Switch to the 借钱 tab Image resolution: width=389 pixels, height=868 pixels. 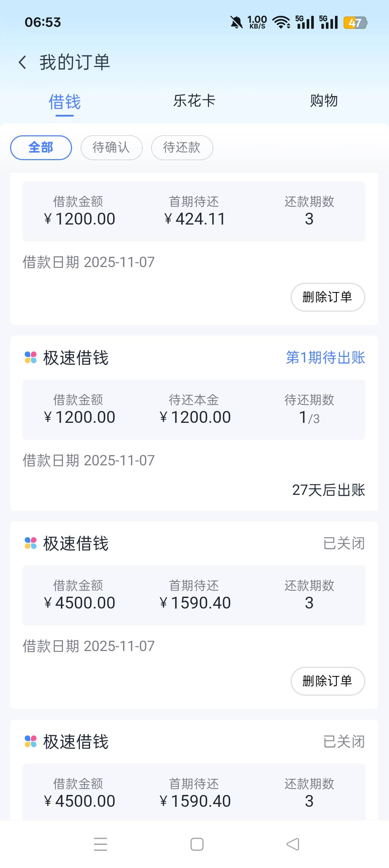click(65, 102)
